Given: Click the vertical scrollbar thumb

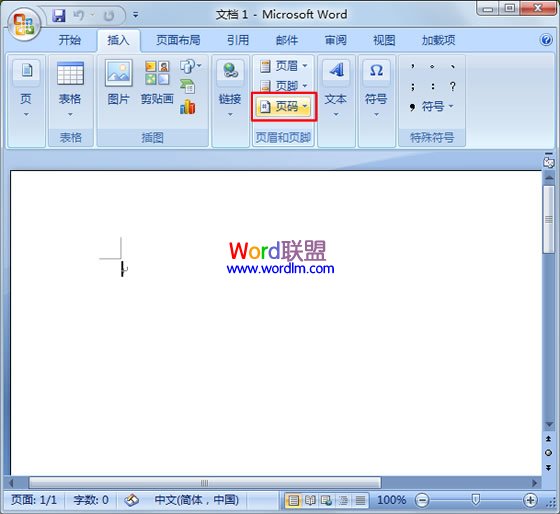Looking at the screenshot, I should pyautogui.click(x=548, y=219).
